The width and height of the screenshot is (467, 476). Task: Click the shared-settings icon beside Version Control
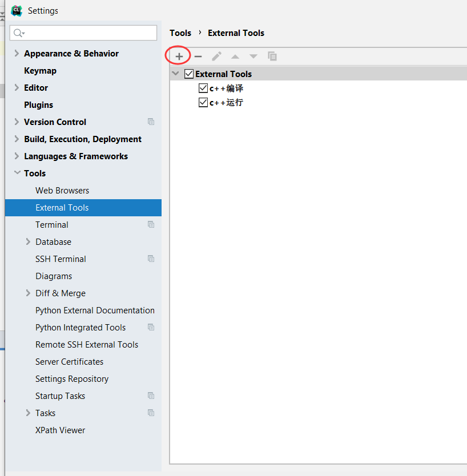(x=151, y=122)
